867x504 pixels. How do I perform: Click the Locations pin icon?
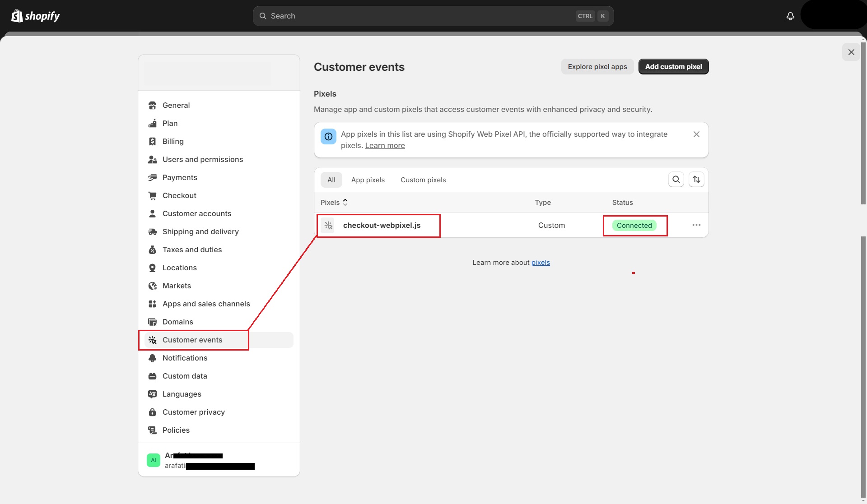(x=153, y=268)
